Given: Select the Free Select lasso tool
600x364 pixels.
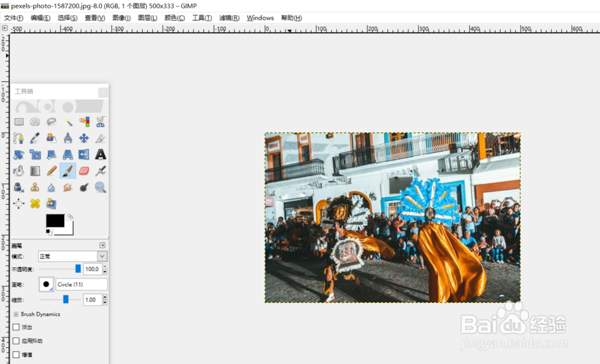Looking at the screenshot, I should pos(51,122).
